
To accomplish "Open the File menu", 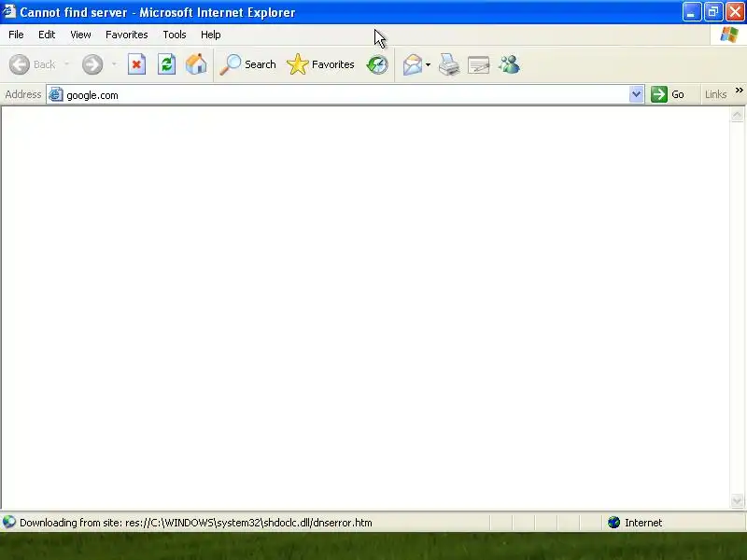I will click(16, 35).
